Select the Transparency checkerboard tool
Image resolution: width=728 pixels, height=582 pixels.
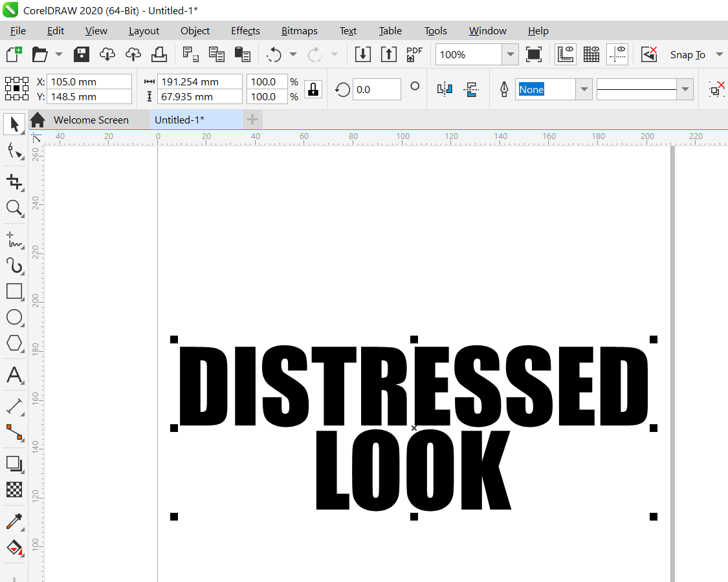pyautogui.click(x=14, y=490)
